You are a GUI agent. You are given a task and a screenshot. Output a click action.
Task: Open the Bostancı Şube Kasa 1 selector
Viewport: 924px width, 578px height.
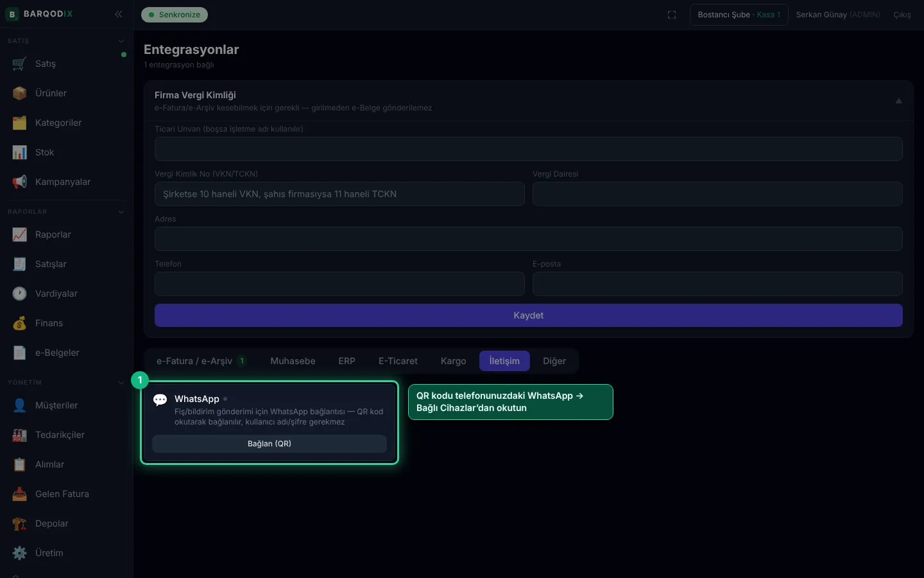[739, 15]
